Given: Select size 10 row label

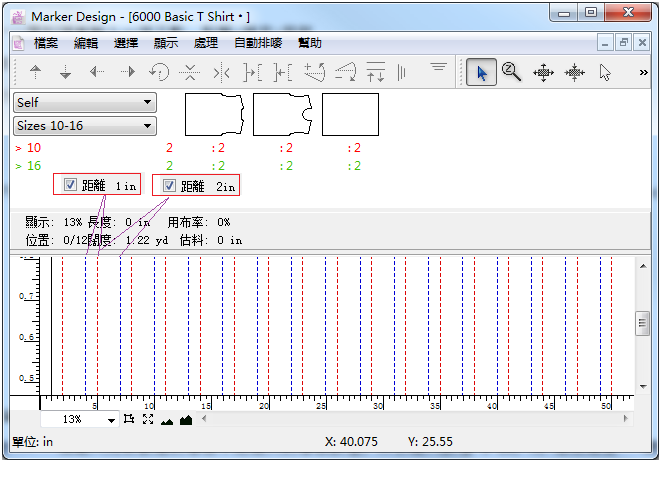Looking at the screenshot, I should (x=34, y=148).
